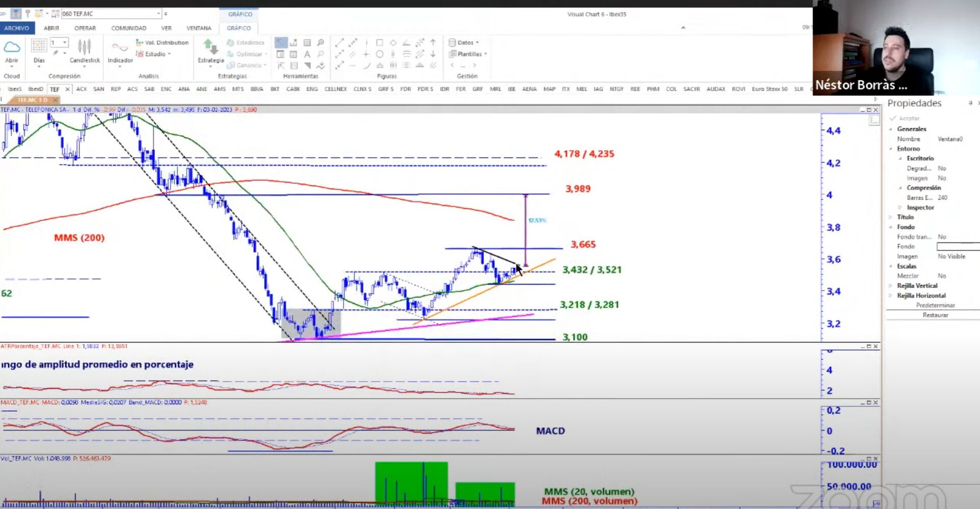Select the angle figure tool
Image resolution: width=980 pixels, height=509 pixels.
point(406,43)
